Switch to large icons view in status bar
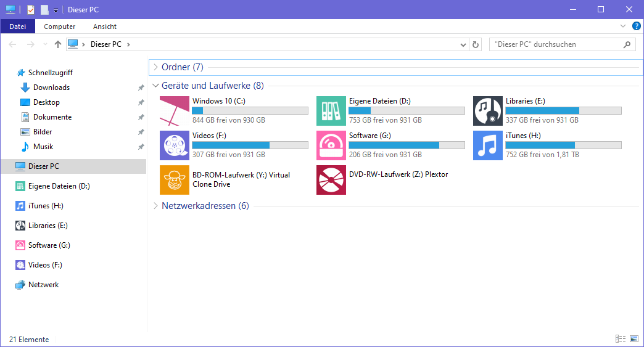 634,339
